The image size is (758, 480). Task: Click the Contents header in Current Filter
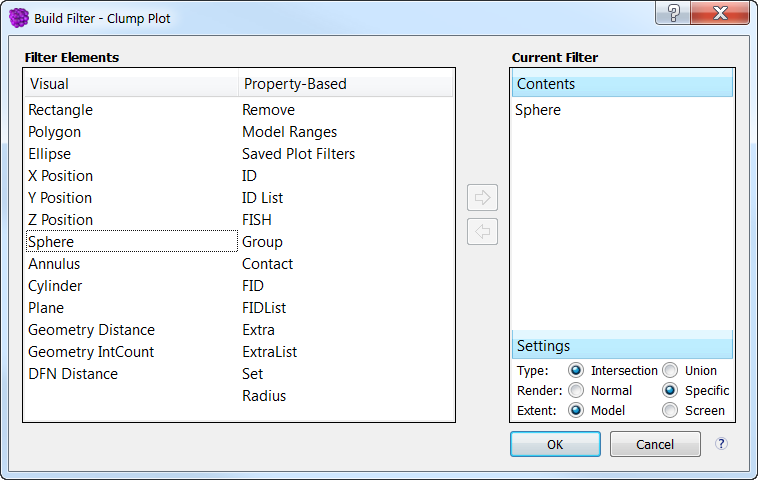622,84
